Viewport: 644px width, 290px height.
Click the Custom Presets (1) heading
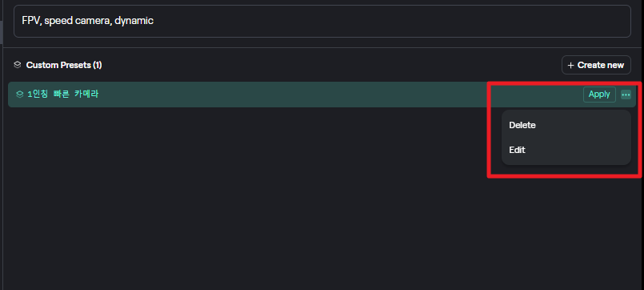pos(64,65)
